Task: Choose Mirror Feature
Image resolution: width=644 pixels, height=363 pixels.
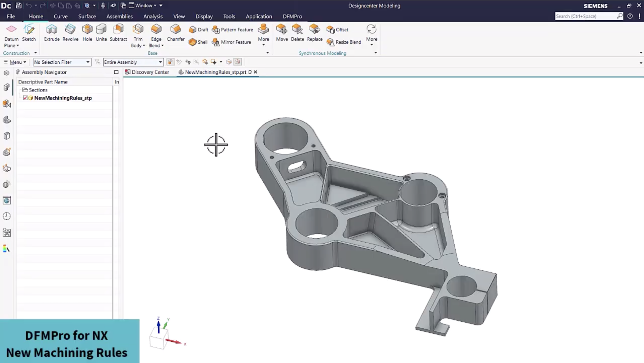Action: (x=231, y=42)
